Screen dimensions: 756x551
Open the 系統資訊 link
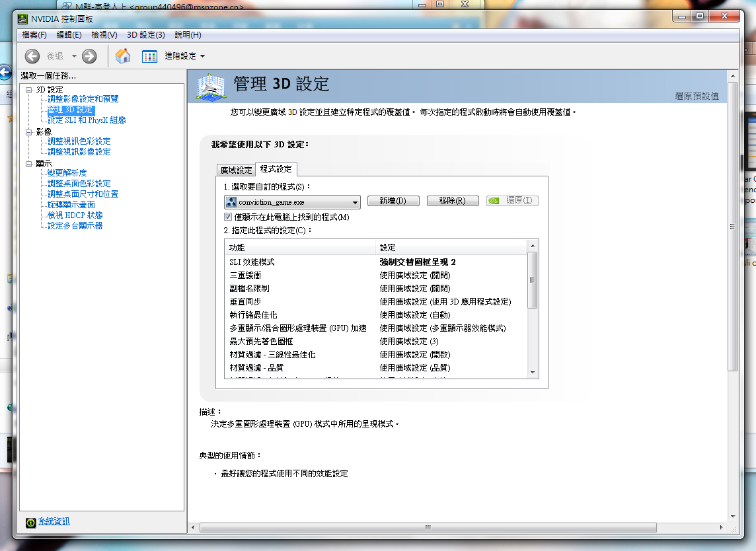pos(54,521)
